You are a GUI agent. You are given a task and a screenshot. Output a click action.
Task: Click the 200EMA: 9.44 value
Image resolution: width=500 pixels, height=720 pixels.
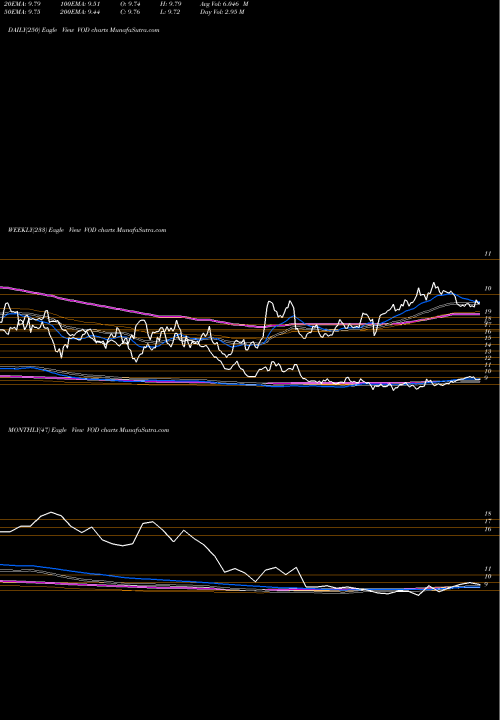click(x=80, y=12)
